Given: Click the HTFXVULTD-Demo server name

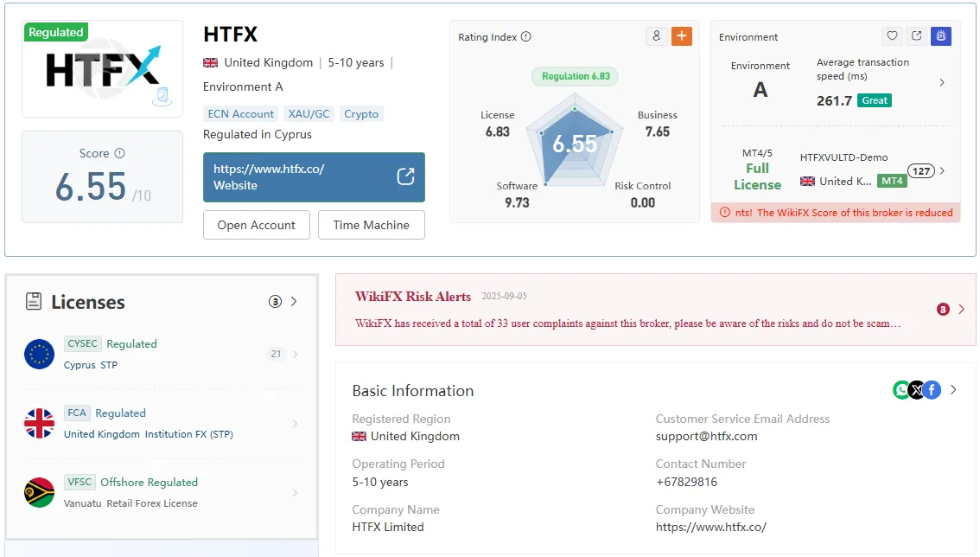Looking at the screenshot, I should pos(843,157).
